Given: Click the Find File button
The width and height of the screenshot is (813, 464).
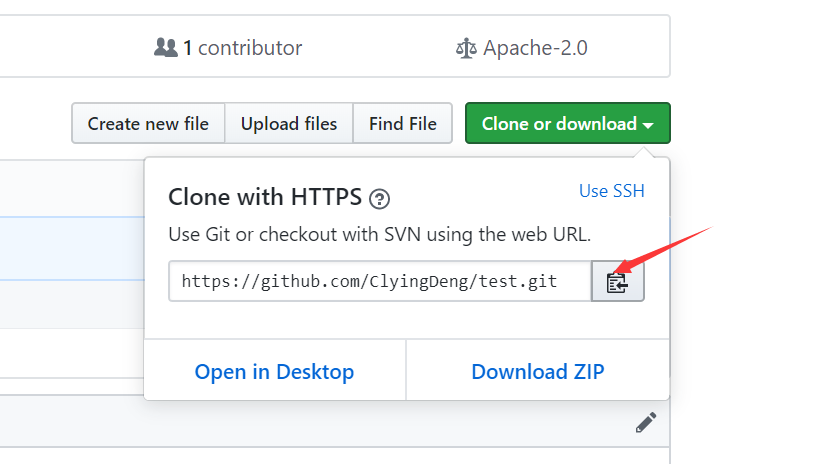Looking at the screenshot, I should (x=402, y=124).
